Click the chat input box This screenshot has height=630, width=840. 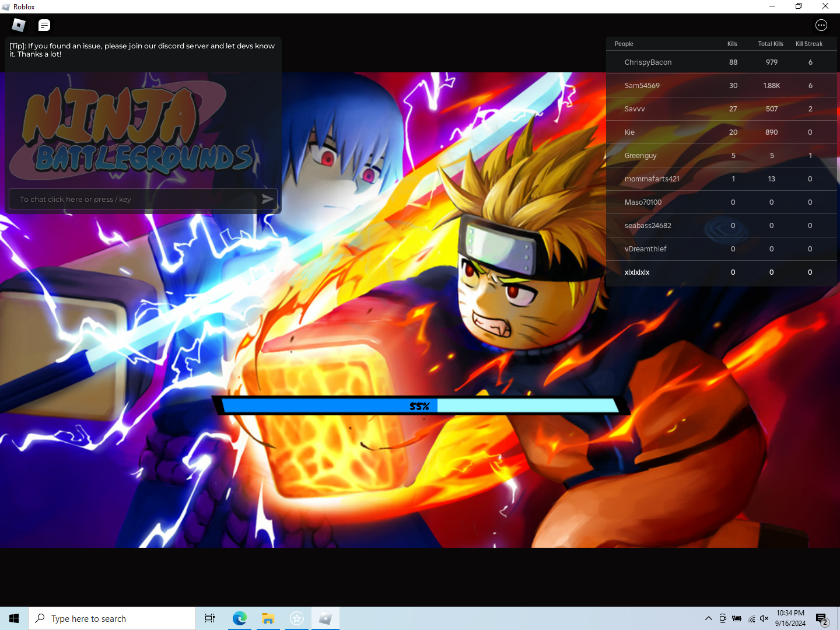(x=143, y=199)
